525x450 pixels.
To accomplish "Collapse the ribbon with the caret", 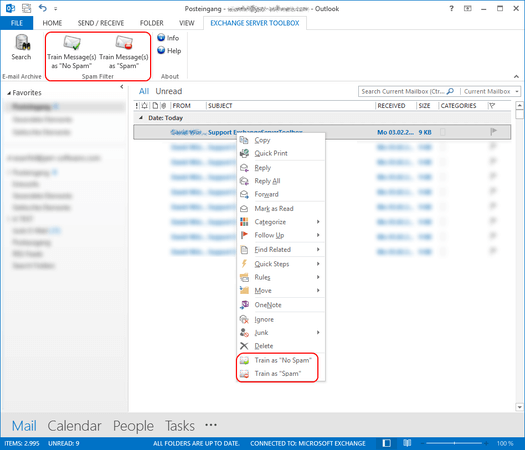I will (516, 77).
